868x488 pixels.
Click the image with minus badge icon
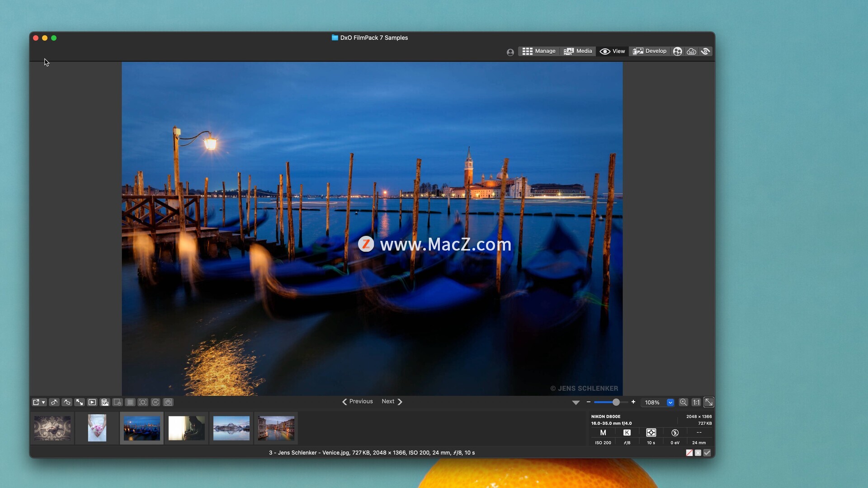[x=118, y=402]
